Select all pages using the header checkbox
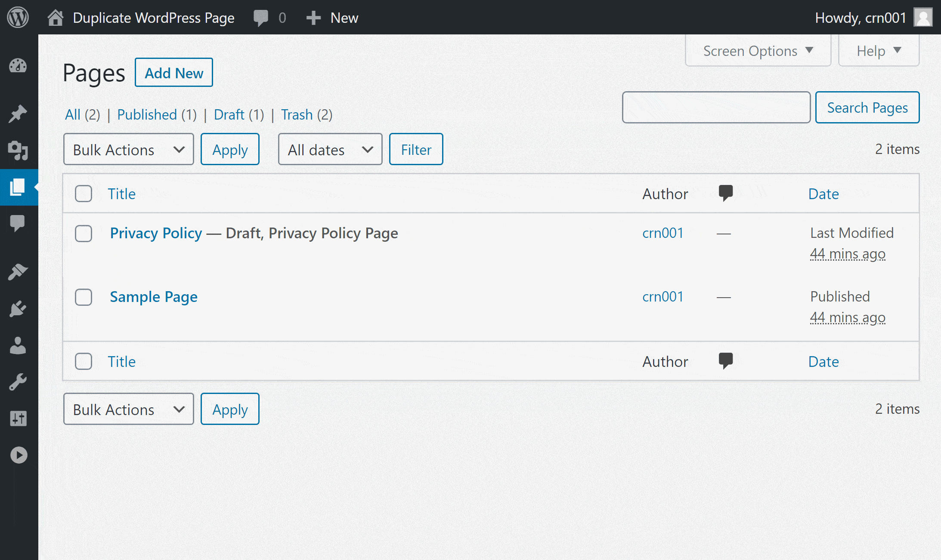The image size is (941, 560). 84,194
